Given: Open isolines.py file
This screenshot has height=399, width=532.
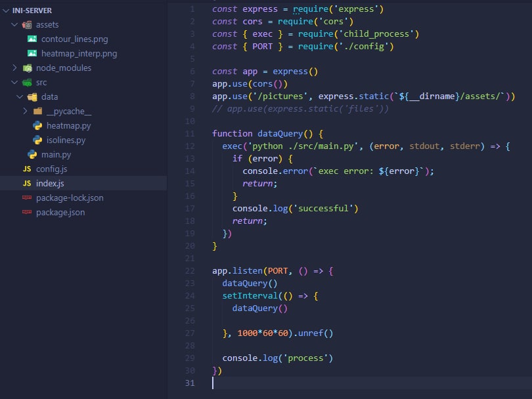Looking at the screenshot, I should point(66,140).
